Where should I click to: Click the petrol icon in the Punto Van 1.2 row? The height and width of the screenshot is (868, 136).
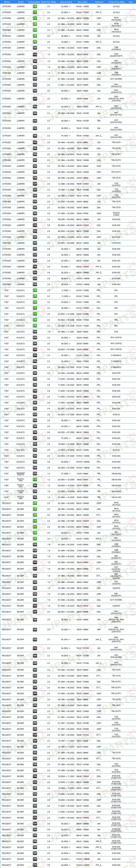[35, 480]
